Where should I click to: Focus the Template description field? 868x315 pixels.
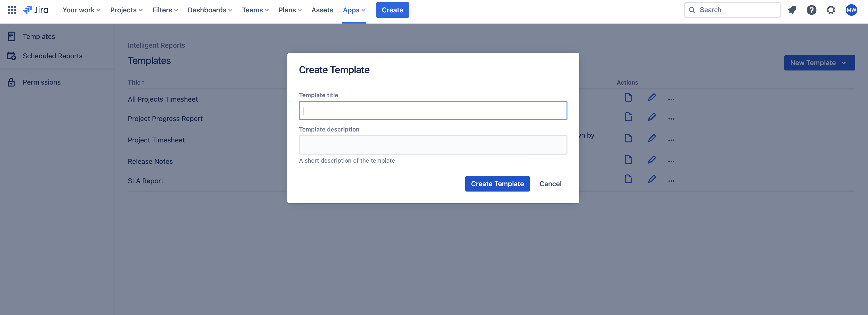coord(433,145)
